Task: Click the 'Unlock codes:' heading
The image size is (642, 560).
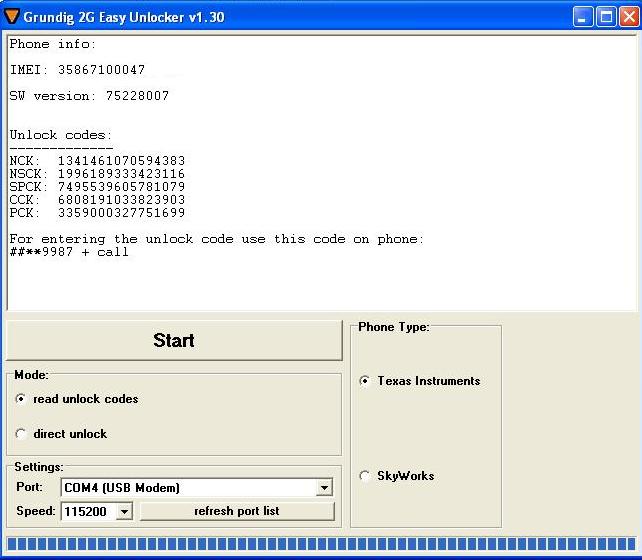Action: click(x=61, y=135)
